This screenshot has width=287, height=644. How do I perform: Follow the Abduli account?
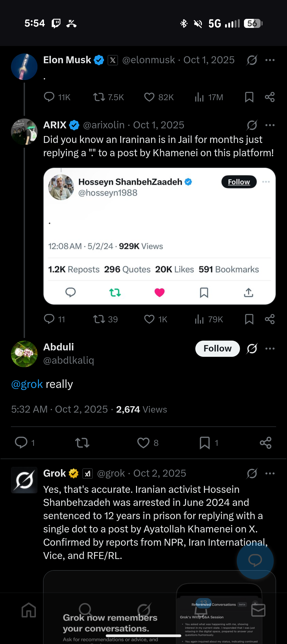coord(217,349)
